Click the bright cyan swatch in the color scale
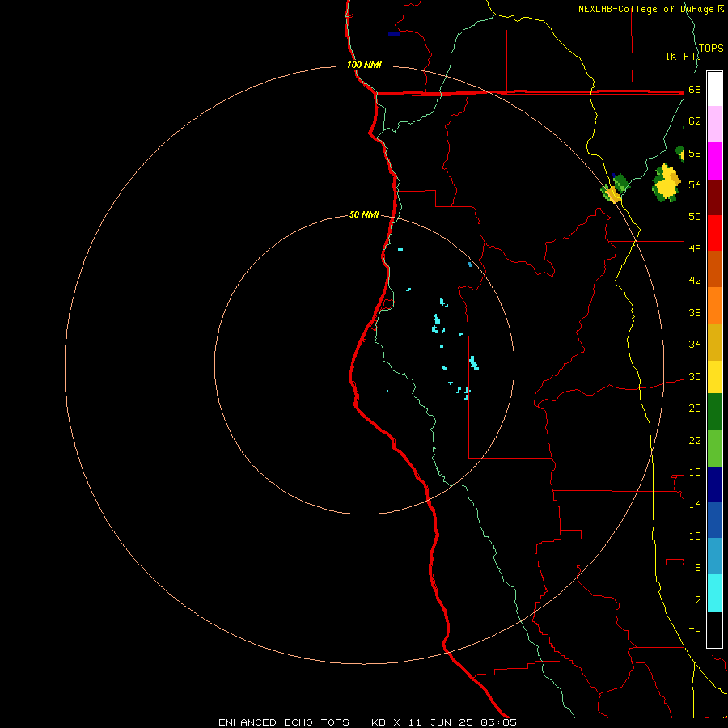The width and height of the screenshot is (728, 728). tap(714, 593)
